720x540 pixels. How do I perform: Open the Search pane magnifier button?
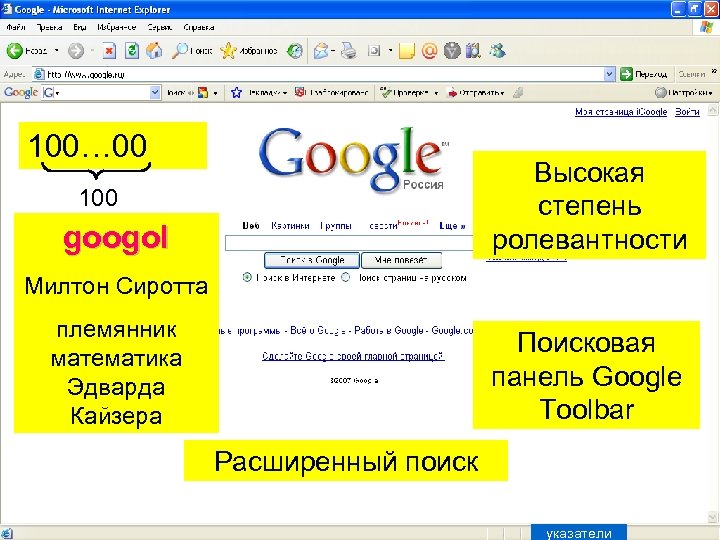click(192, 51)
